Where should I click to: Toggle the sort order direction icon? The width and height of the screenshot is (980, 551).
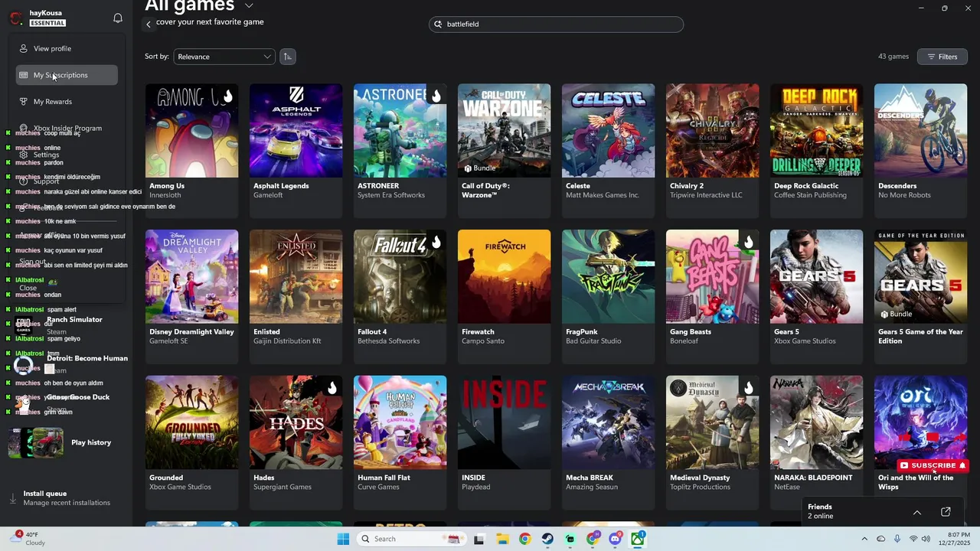tap(287, 57)
